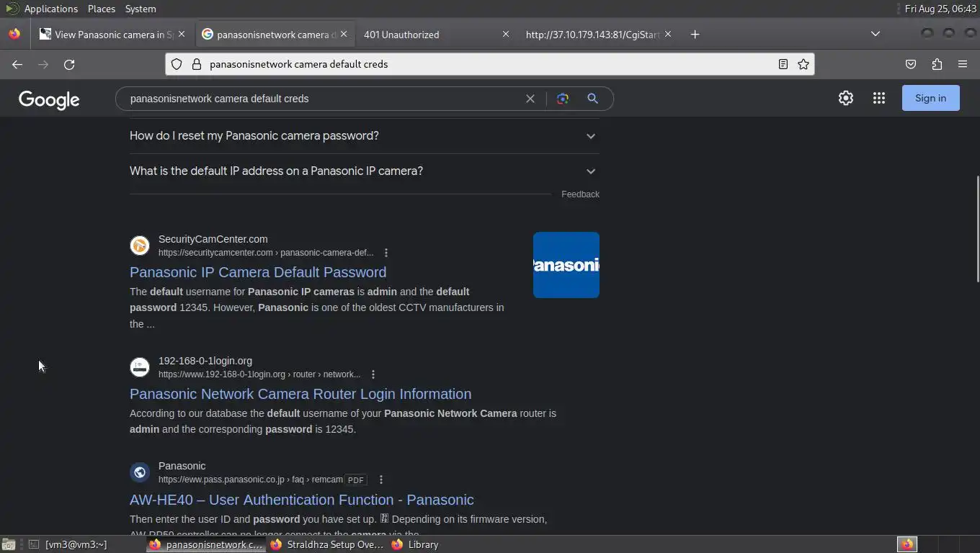Bookmark this page with the star
Screen dimensions: 980x553
pyautogui.click(x=803, y=64)
